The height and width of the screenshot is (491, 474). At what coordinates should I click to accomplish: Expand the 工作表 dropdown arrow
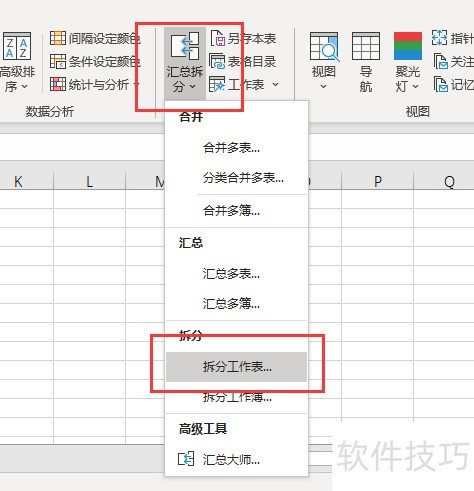click(x=275, y=84)
